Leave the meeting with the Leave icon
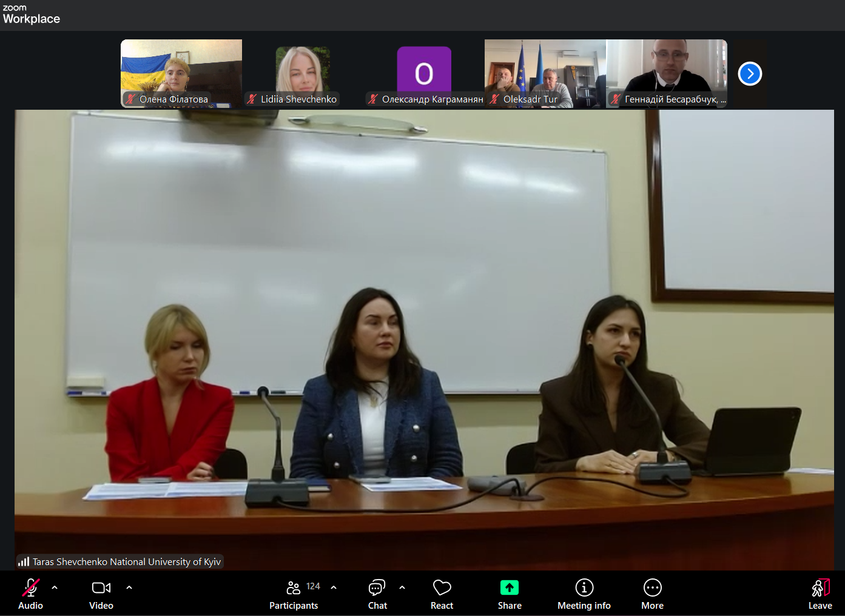Viewport: 845px width, 616px height. coord(821,588)
